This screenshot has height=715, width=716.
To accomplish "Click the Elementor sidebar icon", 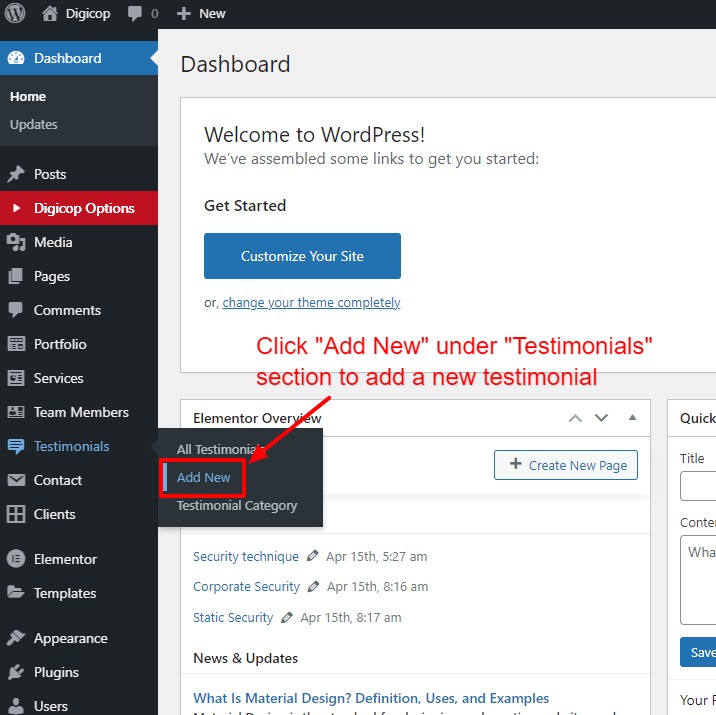I will pyautogui.click(x=16, y=559).
